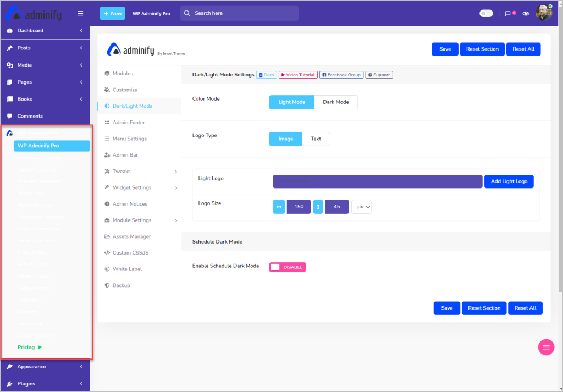Image resolution: width=563 pixels, height=392 pixels.
Task: Choose Image logo type
Action: click(x=285, y=139)
